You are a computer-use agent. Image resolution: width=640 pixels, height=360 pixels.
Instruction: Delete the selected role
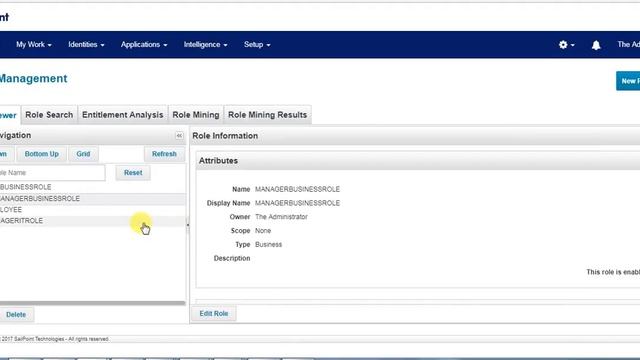click(16, 315)
